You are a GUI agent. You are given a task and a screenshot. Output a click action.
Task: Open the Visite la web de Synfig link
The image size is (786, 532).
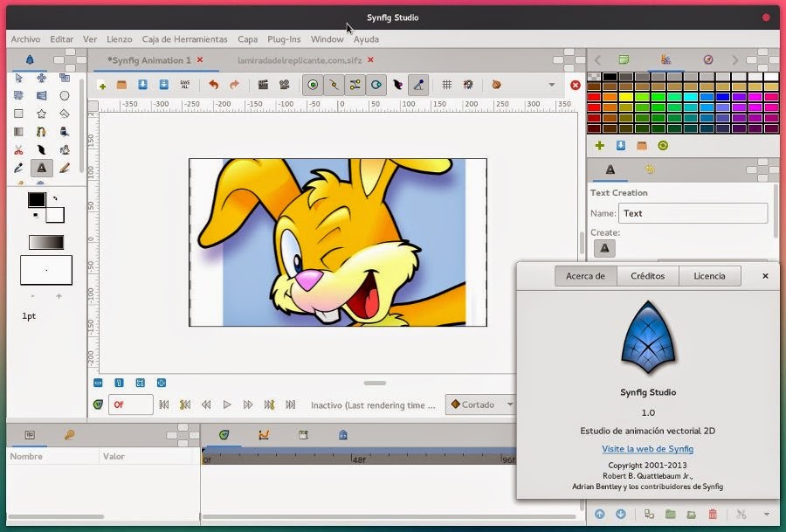(x=648, y=449)
